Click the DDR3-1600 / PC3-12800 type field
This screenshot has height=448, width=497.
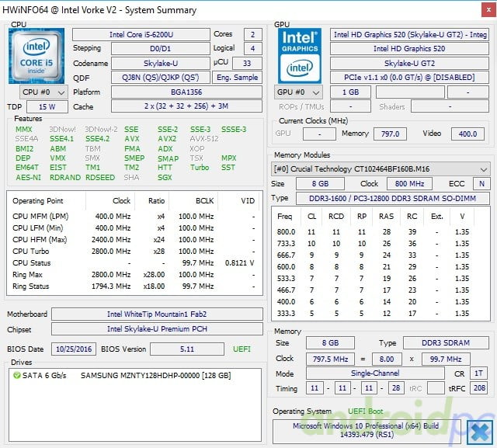click(393, 198)
